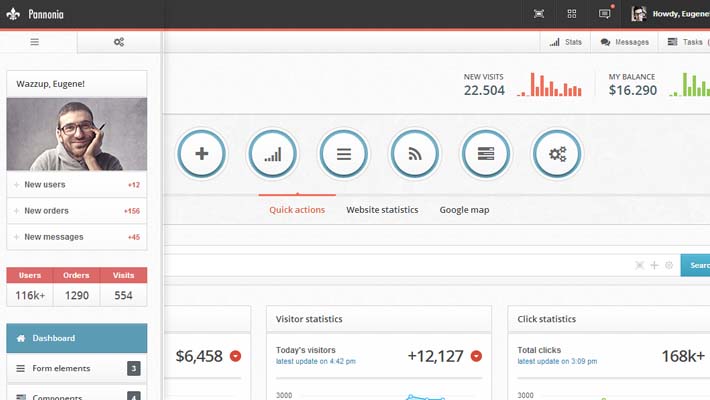This screenshot has height=400, width=710.
Task: Click the Pannonia fleur-de-lis logo
Action: pyautogui.click(x=13, y=14)
